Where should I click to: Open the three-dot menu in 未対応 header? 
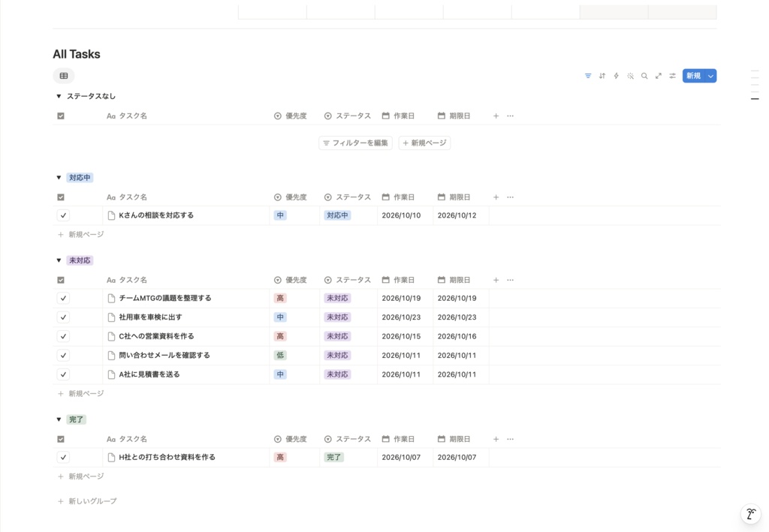511,280
